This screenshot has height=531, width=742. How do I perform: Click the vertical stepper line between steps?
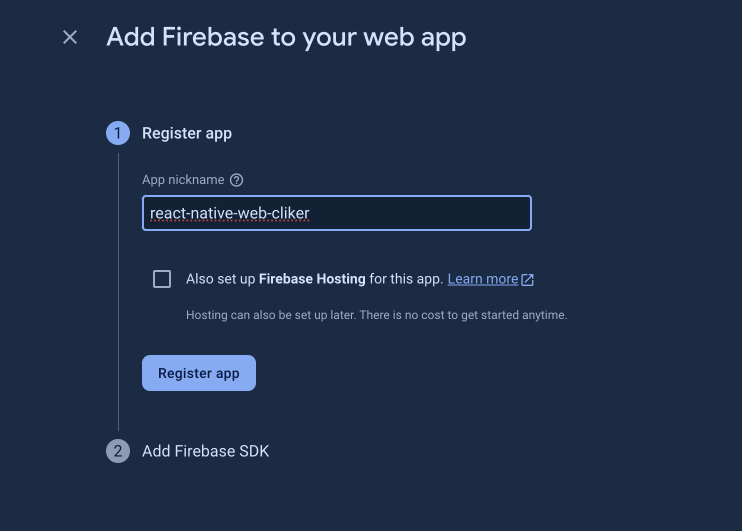coord(118,300)
